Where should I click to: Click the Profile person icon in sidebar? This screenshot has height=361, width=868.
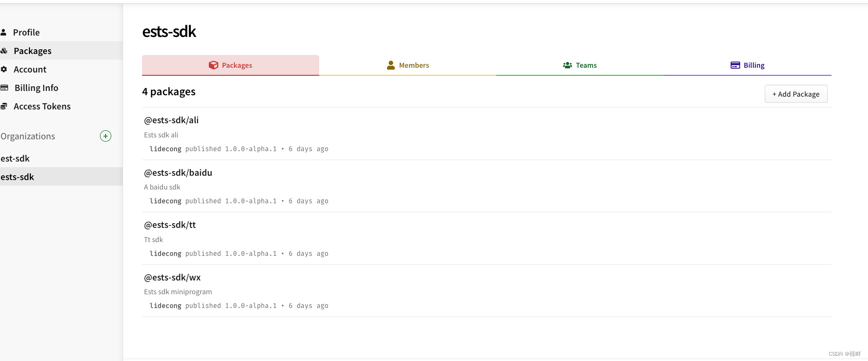[3, 32]
